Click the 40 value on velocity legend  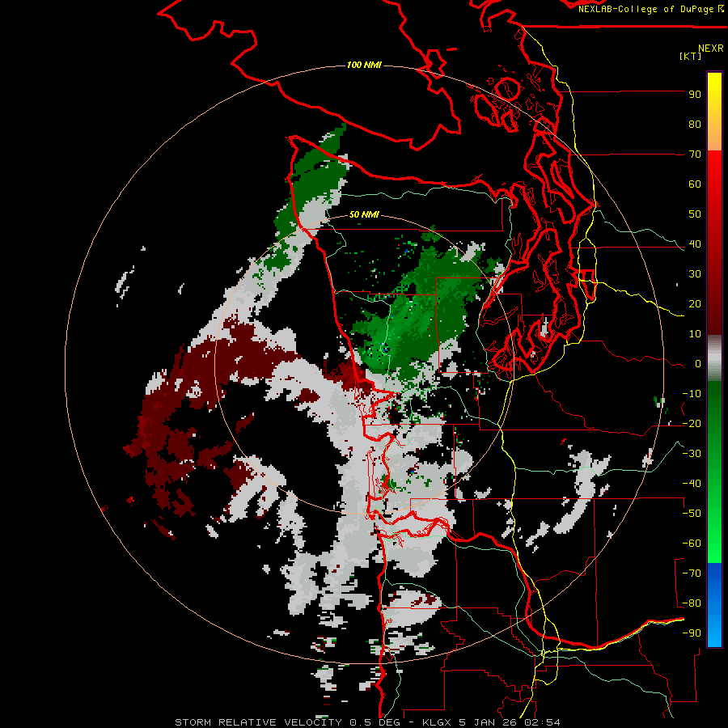[x=695, y=244]
